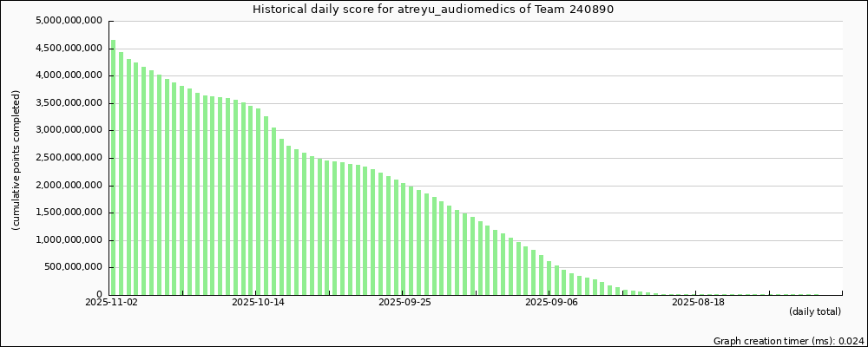The image size is (868, 347).
Task: Click the vertical "cumulative points completed" axis title
Action: (x=16, y=160)
